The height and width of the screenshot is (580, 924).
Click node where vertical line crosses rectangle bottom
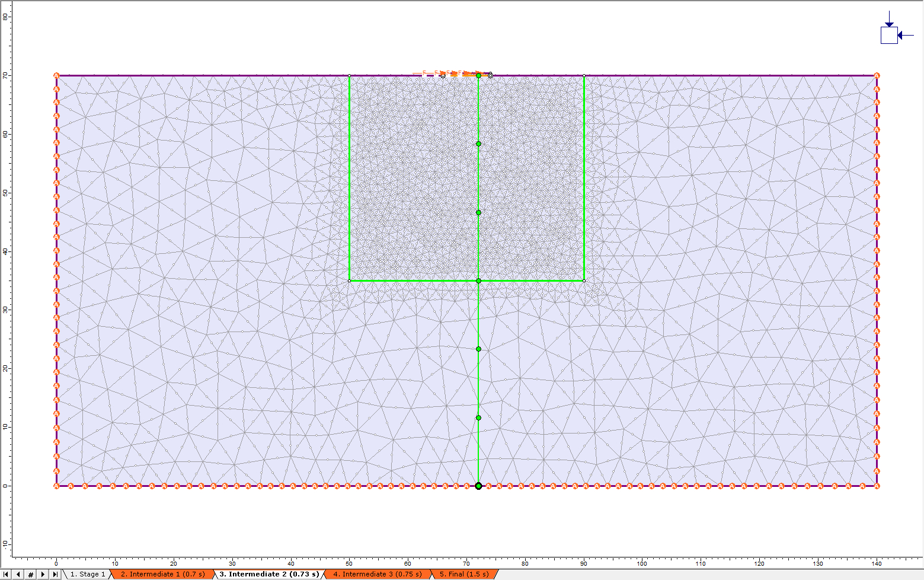coord(478,281)
